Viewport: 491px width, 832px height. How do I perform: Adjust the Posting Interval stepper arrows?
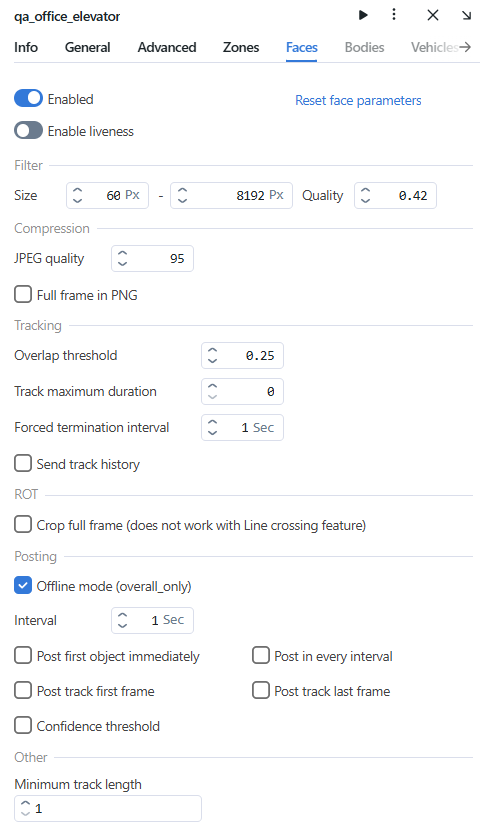(x=123, y=620)
